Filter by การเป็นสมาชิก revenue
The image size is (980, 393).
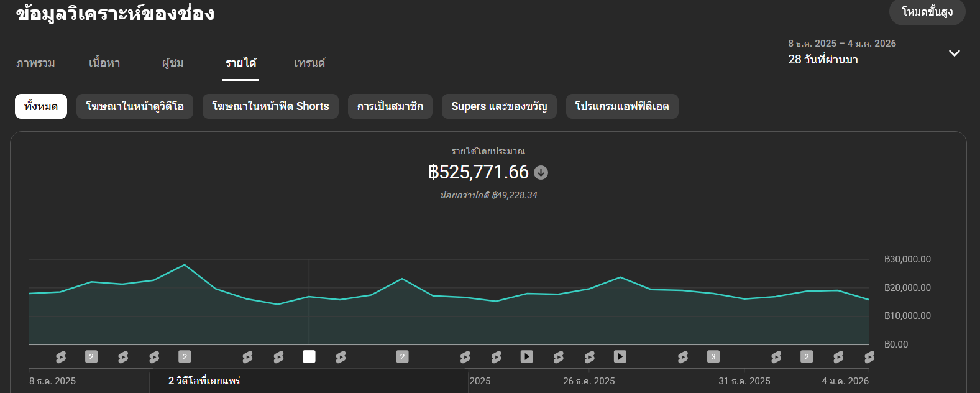coord(390,106)
